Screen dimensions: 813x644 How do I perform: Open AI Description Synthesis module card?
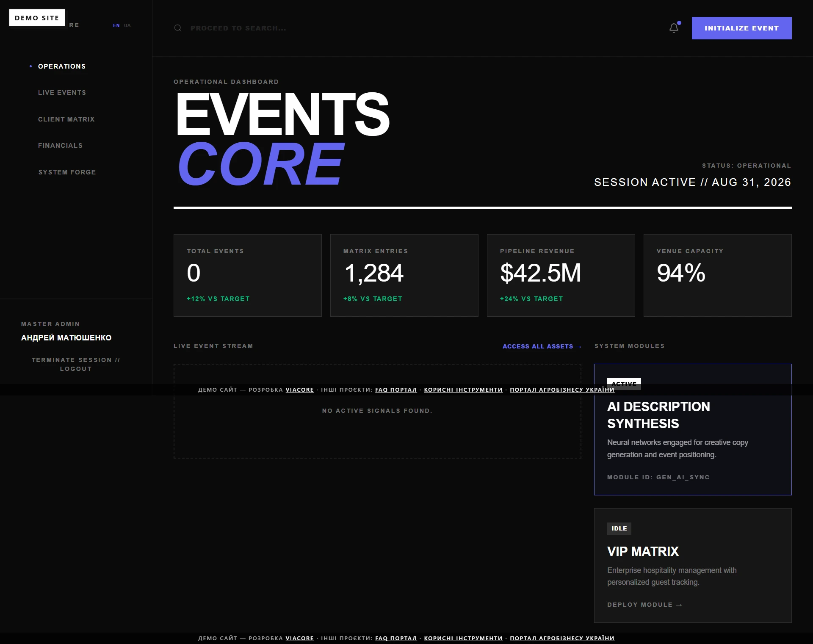click(693, 429)
